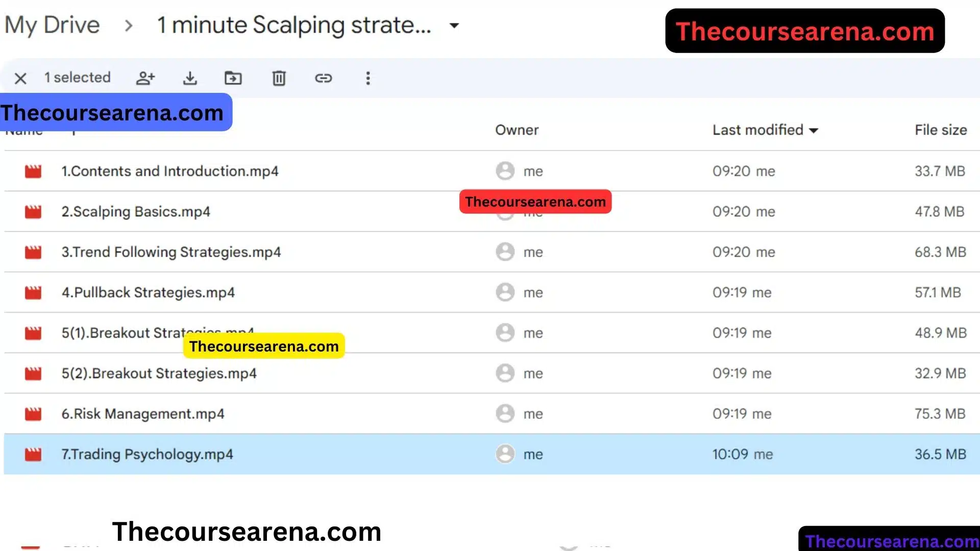Click the close X deselect icon

point(21,78)
